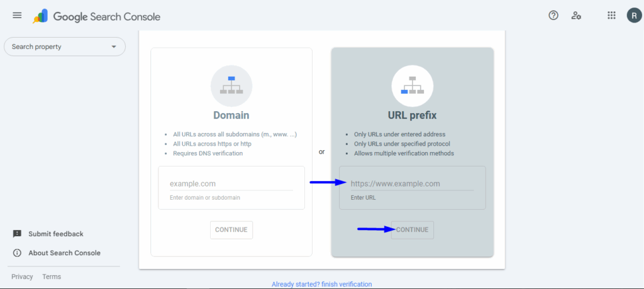Click the Google Search Console logo
This screenshot has height=289, width=644.
click(x=96, y=16)
